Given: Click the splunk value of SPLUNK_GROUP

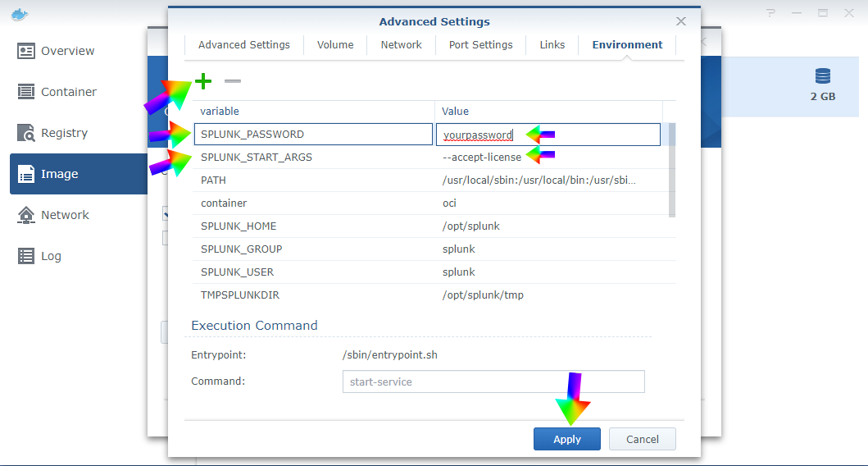Looking at the screenshot, I should (x=459, y=249).
